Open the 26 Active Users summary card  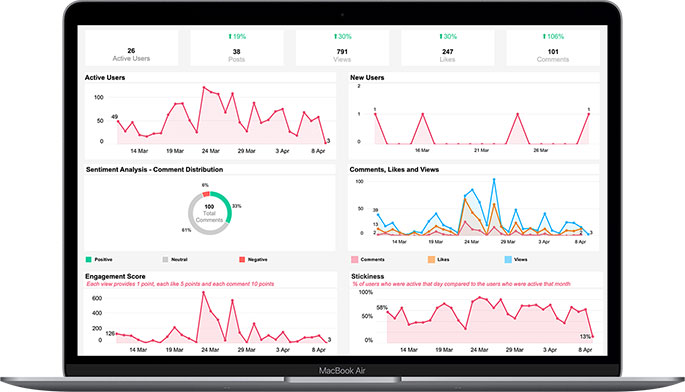pos(131,48)
